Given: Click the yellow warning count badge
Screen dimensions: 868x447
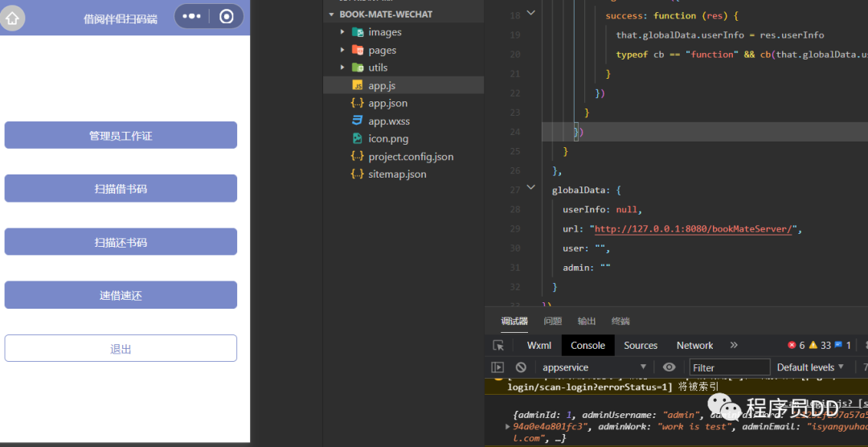Looking at the screenshot, I should [820, 346].
